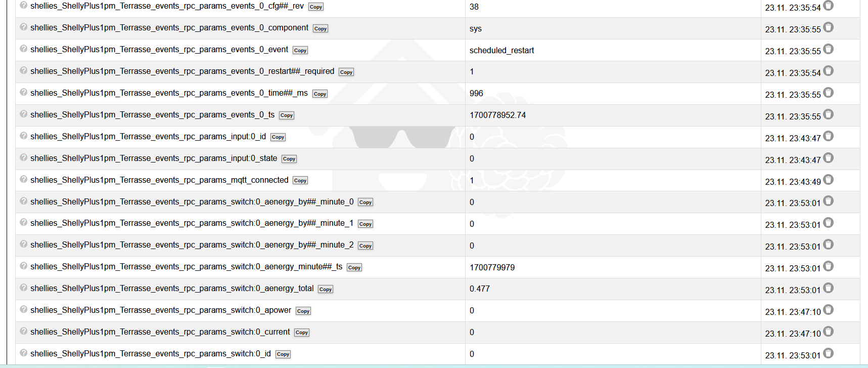Copy the mqtt_connected variable name

300,181
